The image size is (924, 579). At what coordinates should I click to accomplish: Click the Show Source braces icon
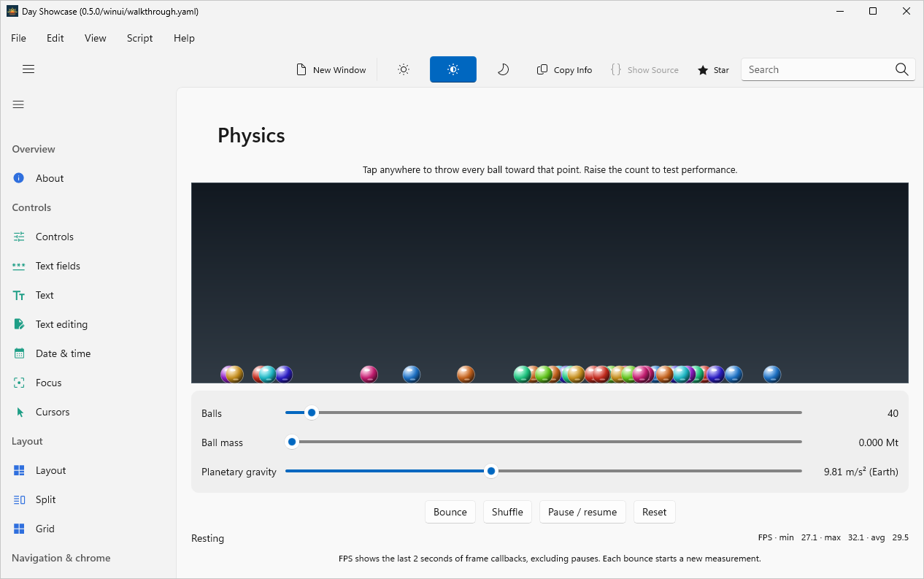click(616, 69)
